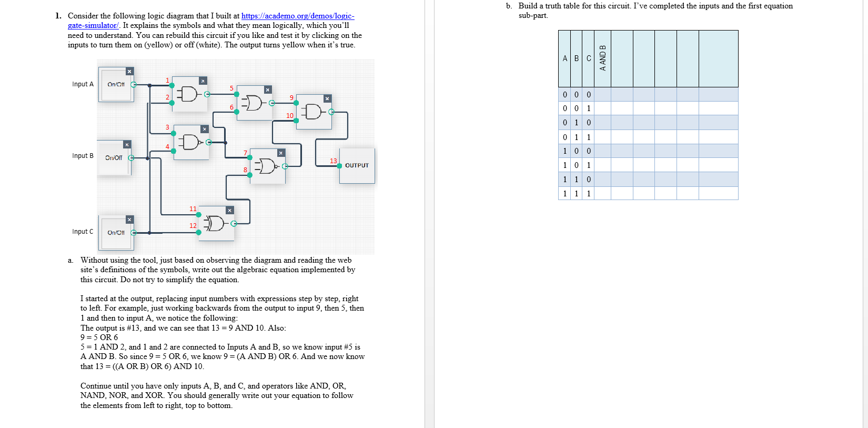868x428 pixels.
Task: Select the NAND gate with inputs 7 and 8
Action: [x=267, y=166]
